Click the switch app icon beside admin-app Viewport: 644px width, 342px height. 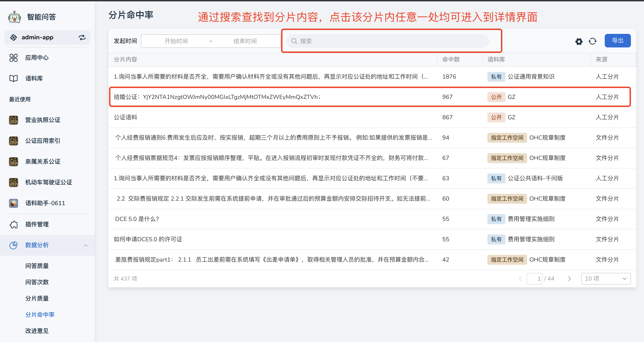click(x=82, y=37)
